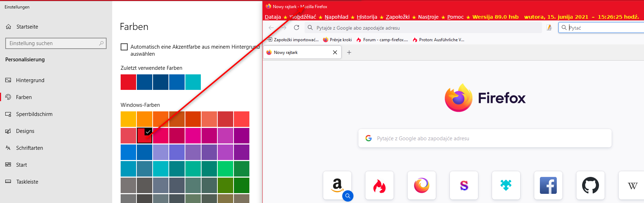644x203 pixels.
Task: Open the GitHub shortcut tile
Action: coord(591,185)
